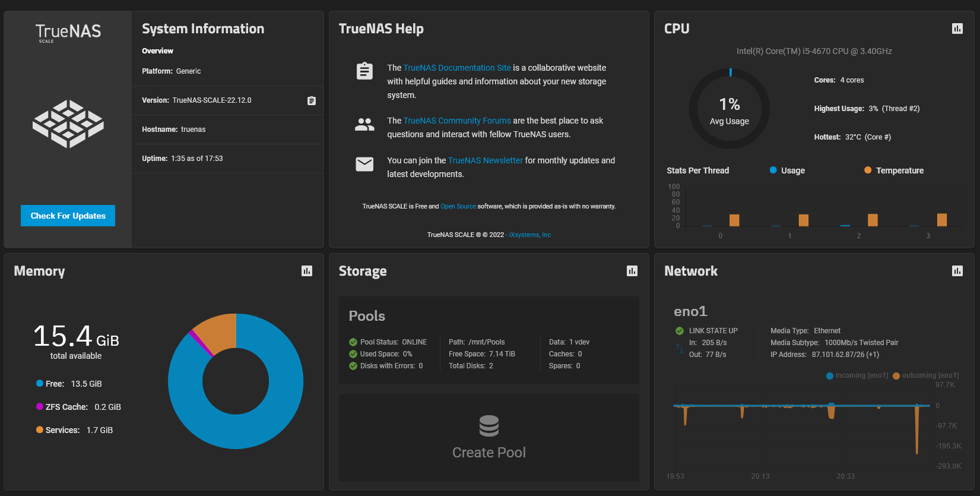Click Platform: Generic row
Image resolution: width=980 pixels, height=496 pixels.
tap(228, 71)
